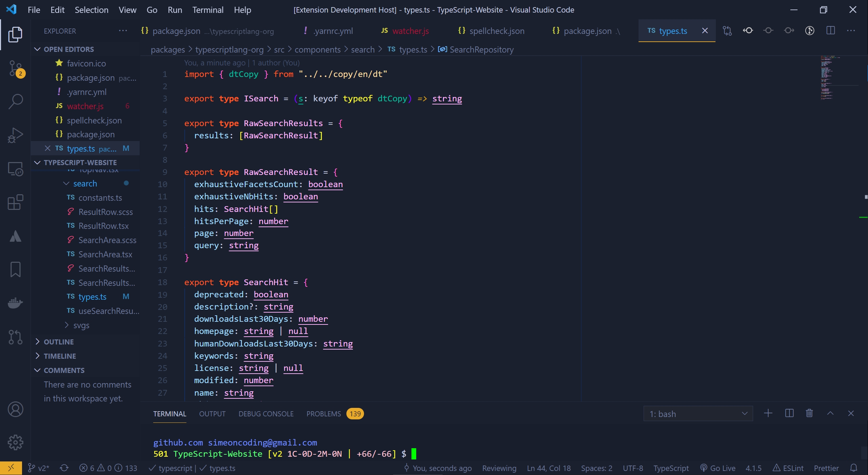Toggle split editor layout
The height and width of the screenshot is (475, 868).
(x=830, y=31)
